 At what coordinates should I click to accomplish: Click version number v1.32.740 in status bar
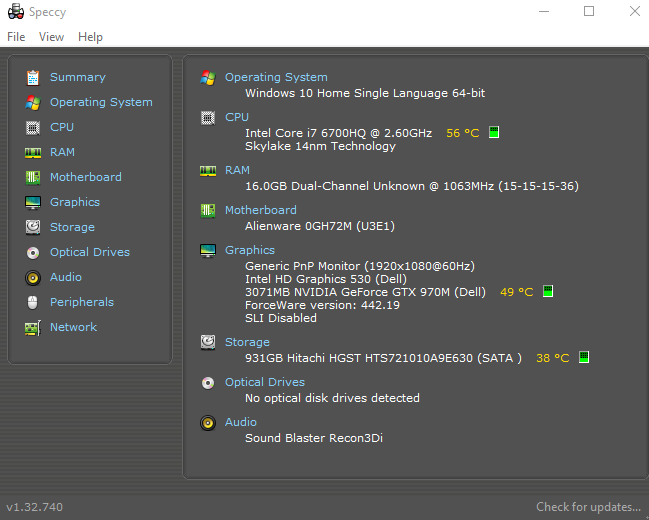[x=35, y=507]
